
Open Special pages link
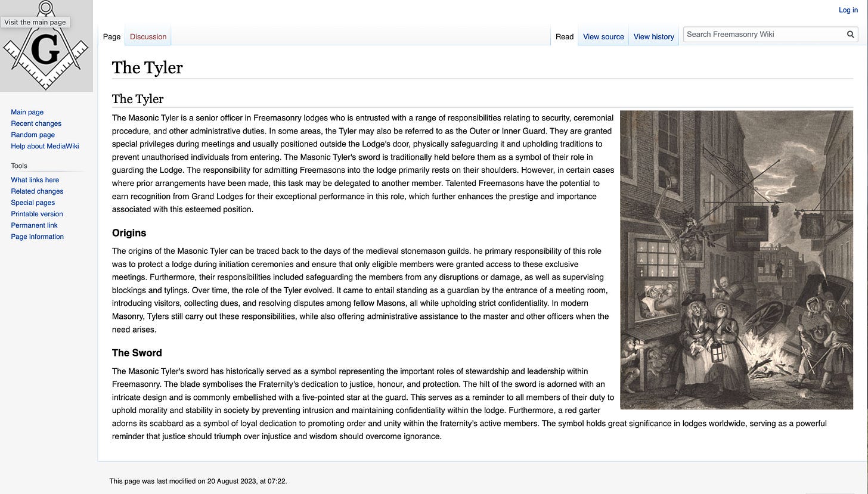[x=33, y=203]
